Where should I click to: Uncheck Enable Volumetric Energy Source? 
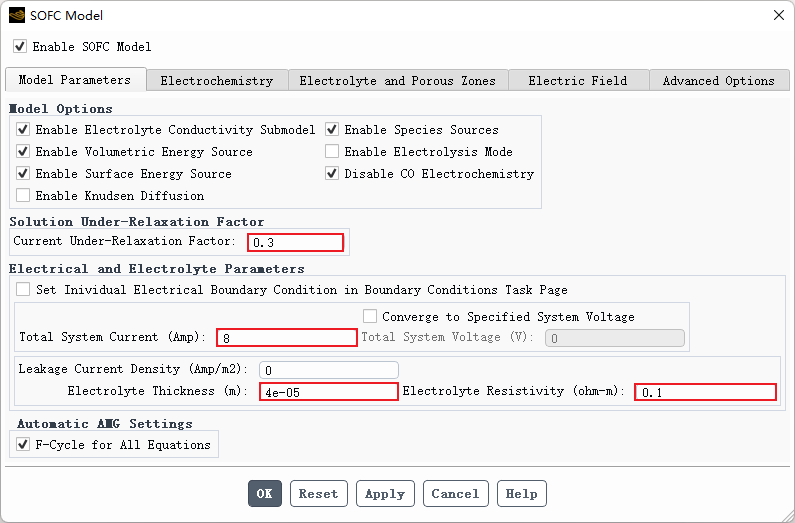coord(23,152)
